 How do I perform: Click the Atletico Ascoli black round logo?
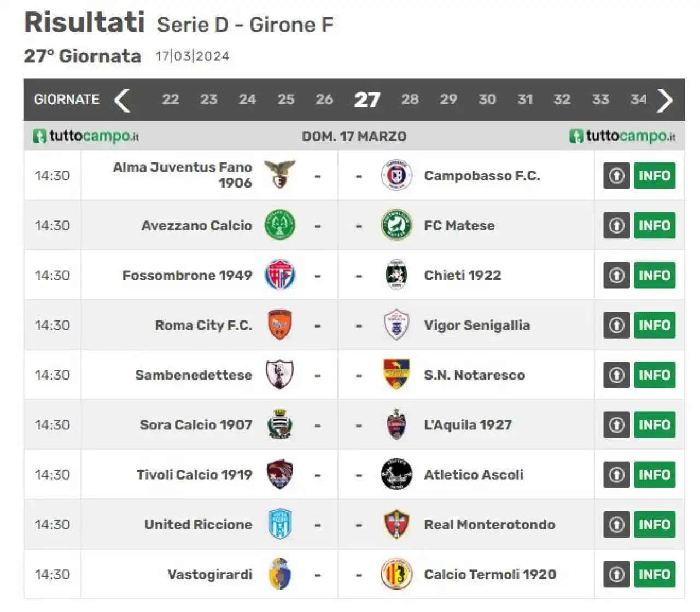click(x=396, y=474)
